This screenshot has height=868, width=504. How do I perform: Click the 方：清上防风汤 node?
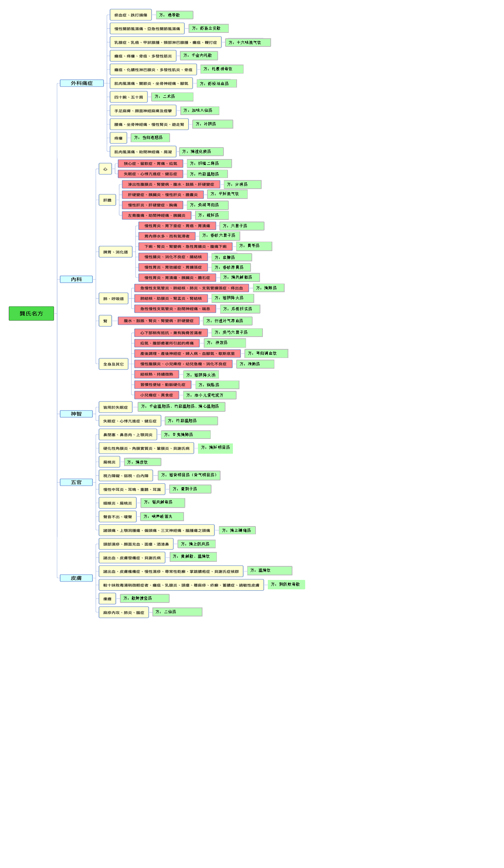pos(196,544)
